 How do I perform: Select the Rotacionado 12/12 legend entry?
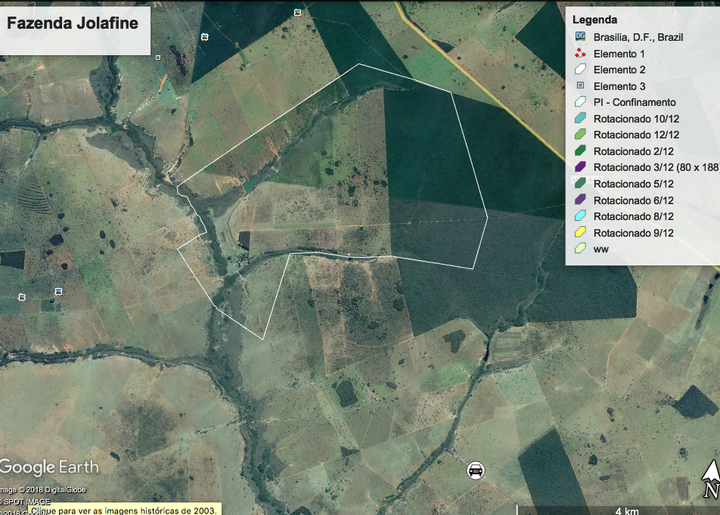point(632,134)
